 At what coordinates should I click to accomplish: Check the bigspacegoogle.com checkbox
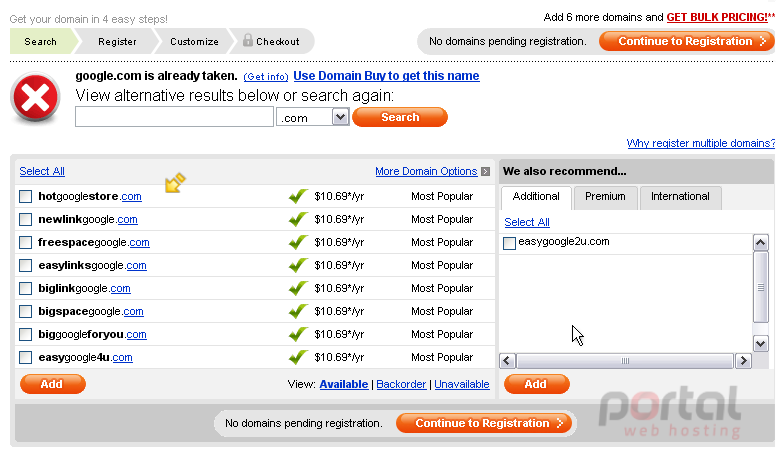[25, 311]
